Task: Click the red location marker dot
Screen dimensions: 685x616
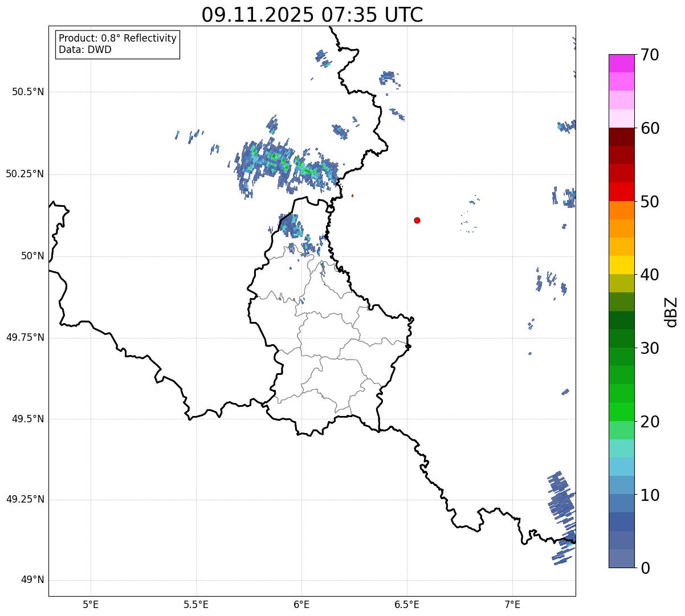Action: click(x=417, y=220)
